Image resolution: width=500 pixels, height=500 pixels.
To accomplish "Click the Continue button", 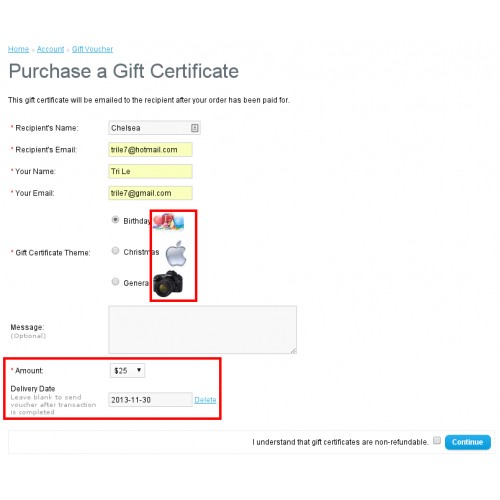I will (x=468, y=442).
